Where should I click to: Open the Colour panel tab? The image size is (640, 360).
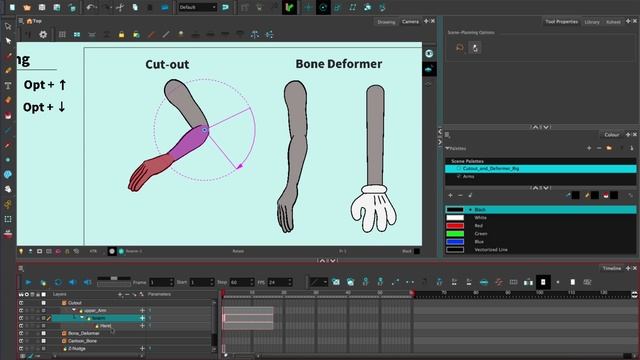611,135
